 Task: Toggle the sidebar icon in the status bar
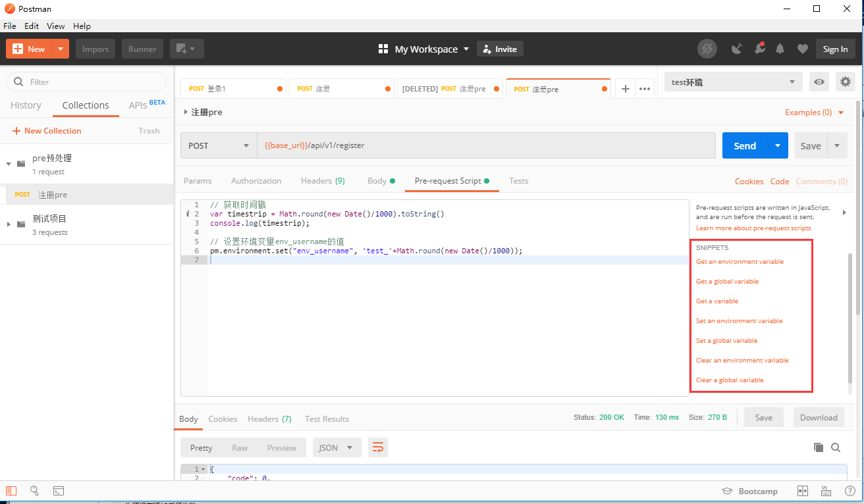(11, 491)
